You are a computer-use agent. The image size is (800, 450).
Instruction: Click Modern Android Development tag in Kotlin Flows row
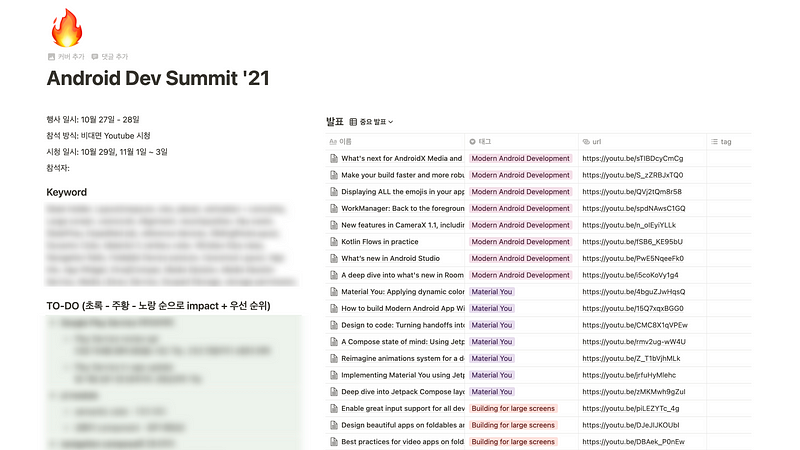click(x=520, y=242)
